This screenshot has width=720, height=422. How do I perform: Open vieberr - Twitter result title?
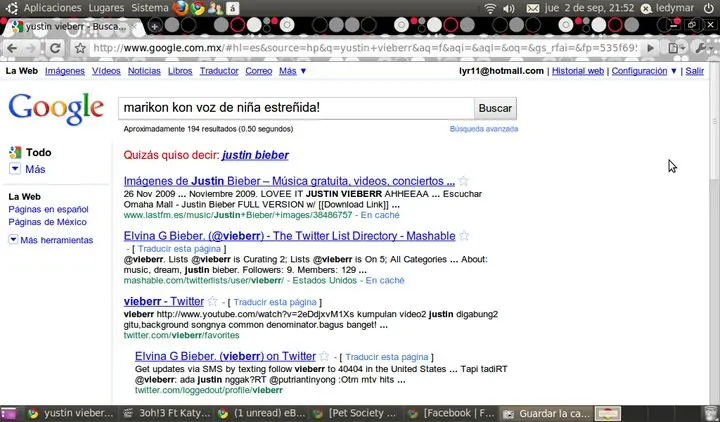pyautogui.click(x=163, y=302)
